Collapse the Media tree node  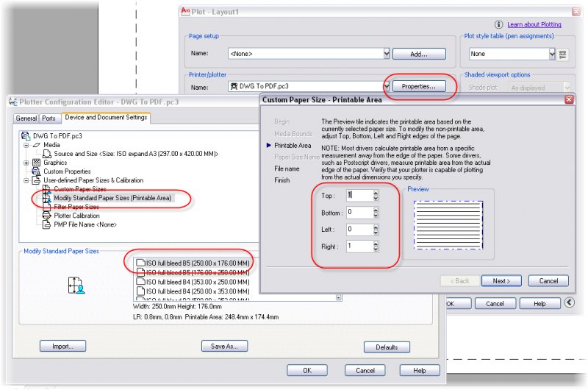[x=26, y=145]
